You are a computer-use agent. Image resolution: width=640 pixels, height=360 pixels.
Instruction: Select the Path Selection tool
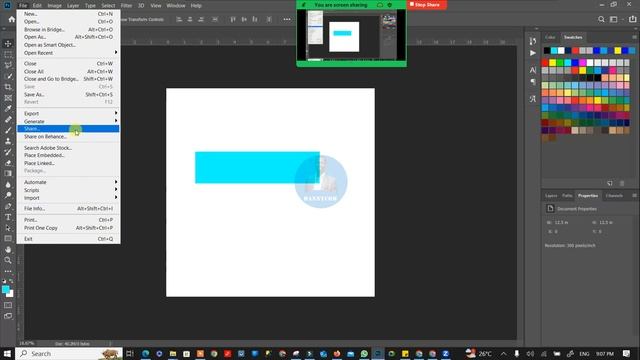click(8, 228)
